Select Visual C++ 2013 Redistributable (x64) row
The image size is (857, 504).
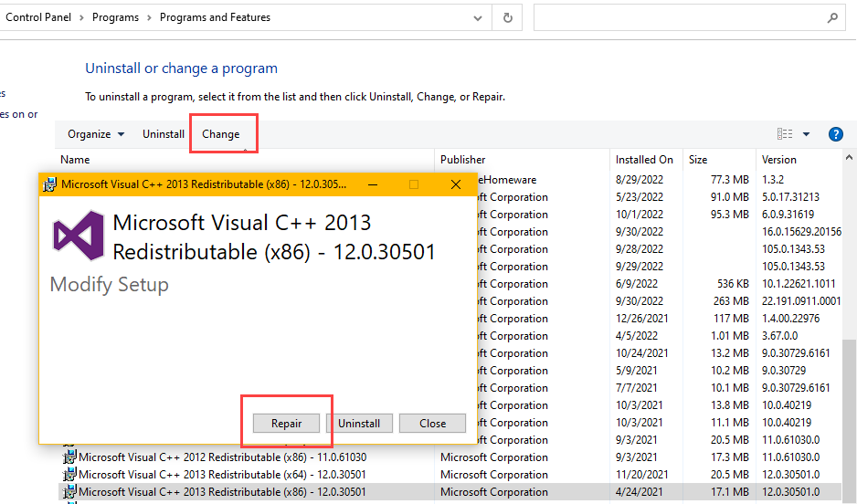450,475
